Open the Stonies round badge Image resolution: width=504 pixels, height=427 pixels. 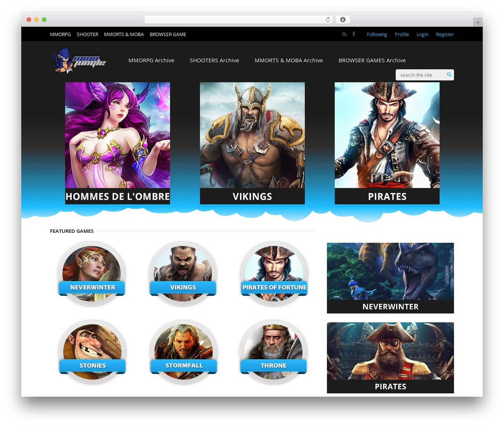click(92, 351)
